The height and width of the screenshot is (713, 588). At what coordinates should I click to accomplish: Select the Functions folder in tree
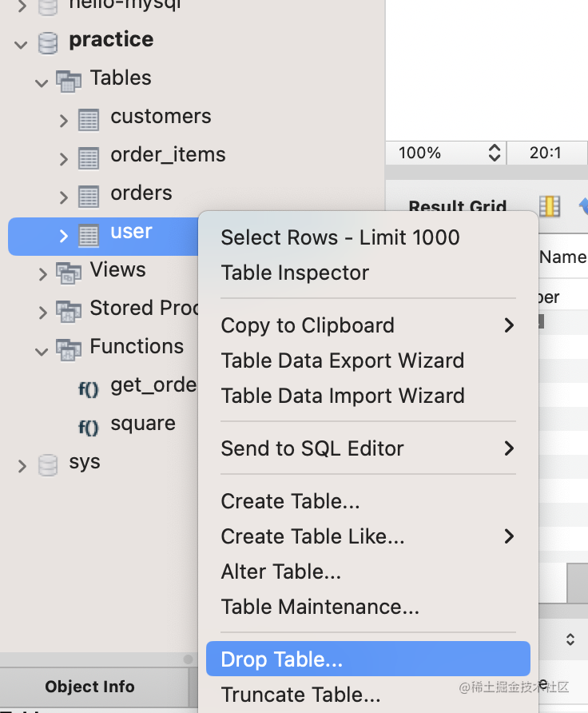(137, 346)
